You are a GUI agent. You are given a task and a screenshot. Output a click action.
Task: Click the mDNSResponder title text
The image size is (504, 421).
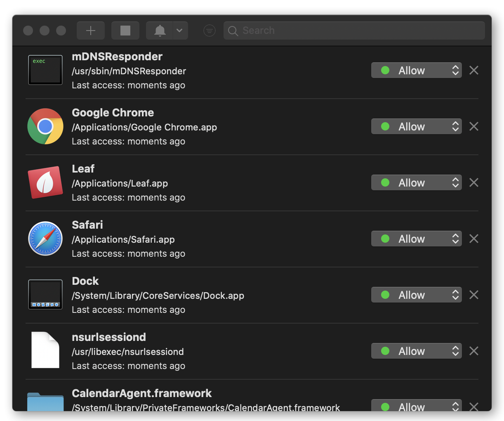(x=117, y=57)
